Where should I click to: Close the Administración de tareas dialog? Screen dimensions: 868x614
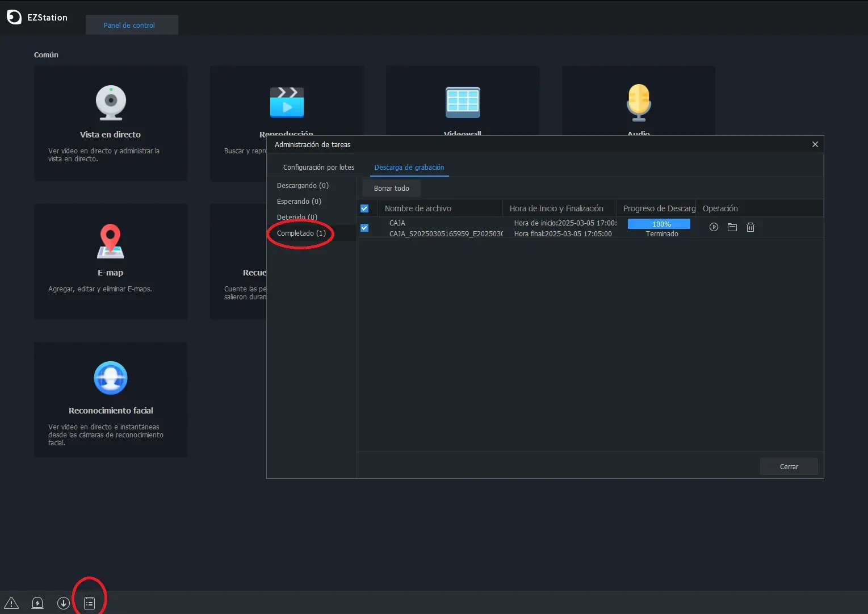(x=815, y=144)
